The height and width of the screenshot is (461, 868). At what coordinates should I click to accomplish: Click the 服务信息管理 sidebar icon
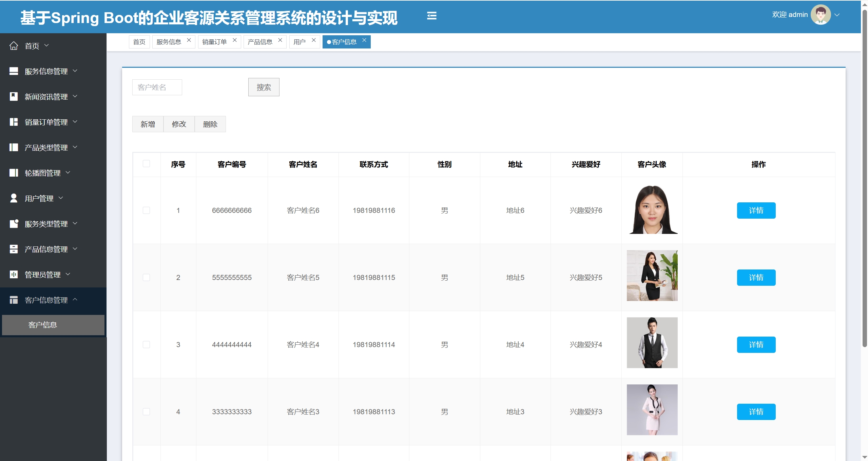[x=14, y=71]
